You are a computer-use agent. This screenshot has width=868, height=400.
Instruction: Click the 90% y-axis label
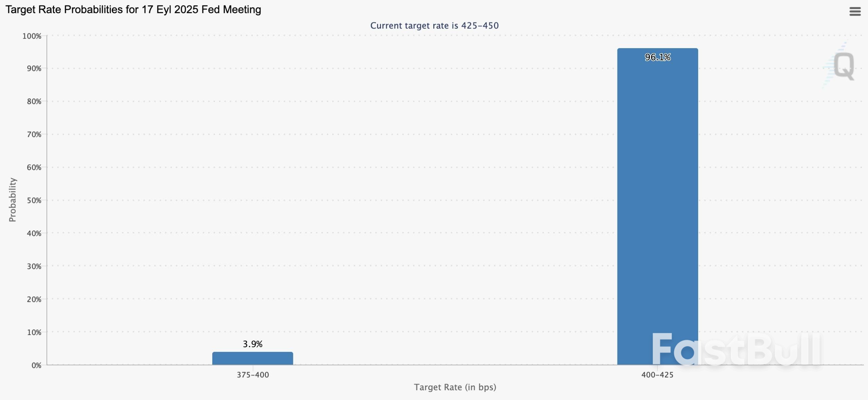pos(34,69)
